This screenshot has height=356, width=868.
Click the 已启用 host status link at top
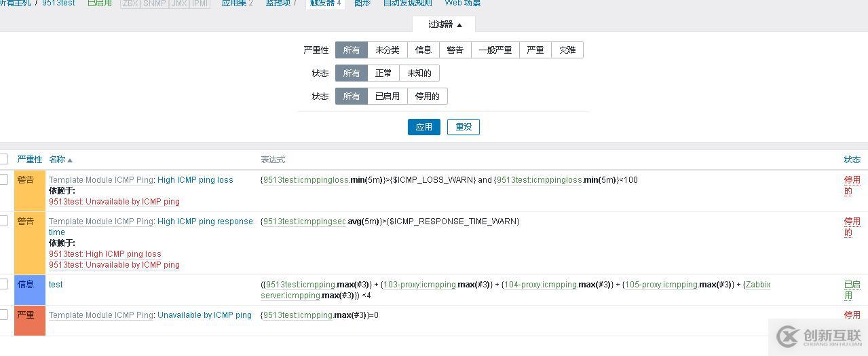click(x=100, y=3)
